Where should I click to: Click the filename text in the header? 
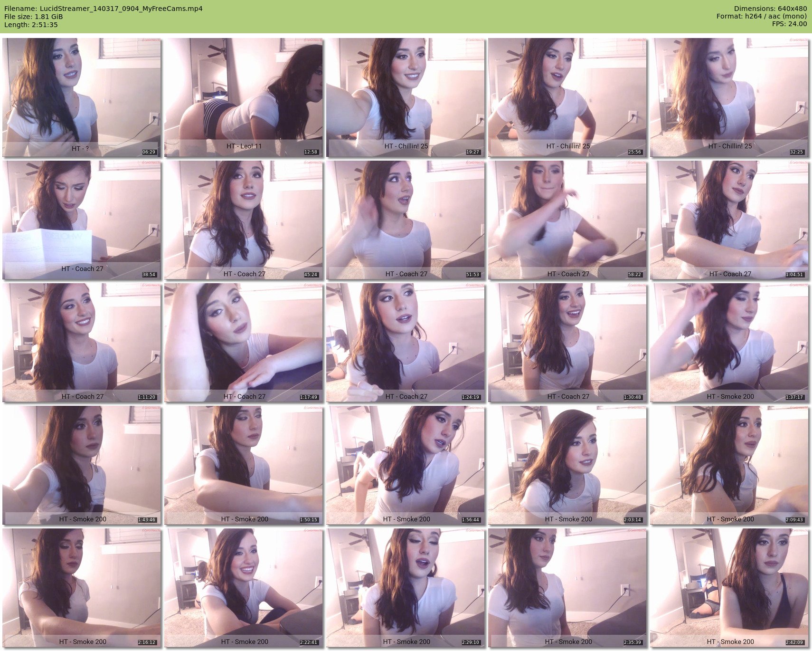pyautogui.click(x=104, y=9)
